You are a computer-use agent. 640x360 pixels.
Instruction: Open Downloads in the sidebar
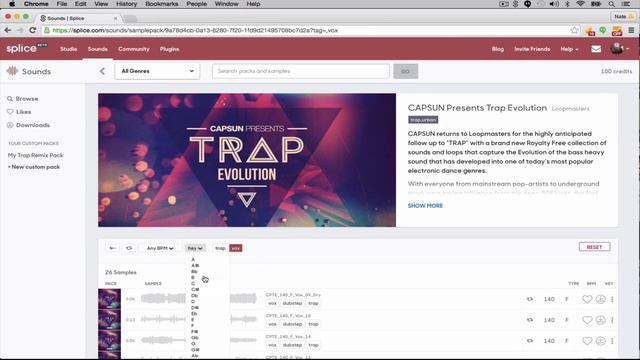coord(28,125)
